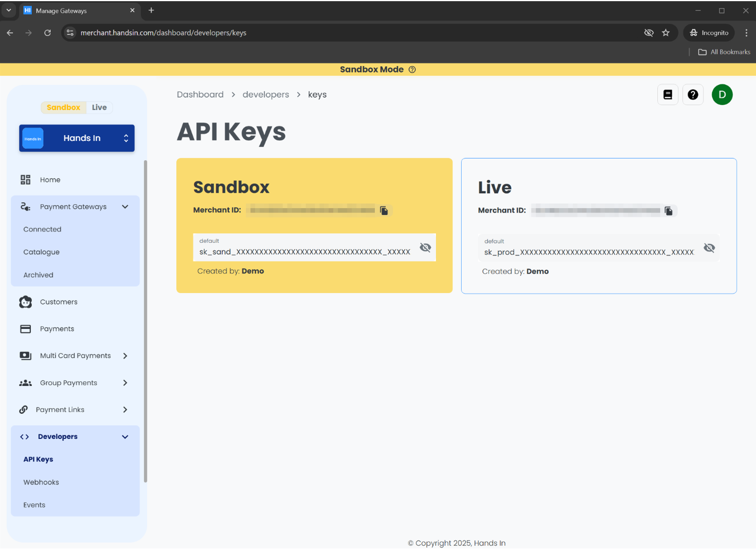Click the Sandbox default API key field
The width and height of the screenshot is (756, 549).
point(314,247)
